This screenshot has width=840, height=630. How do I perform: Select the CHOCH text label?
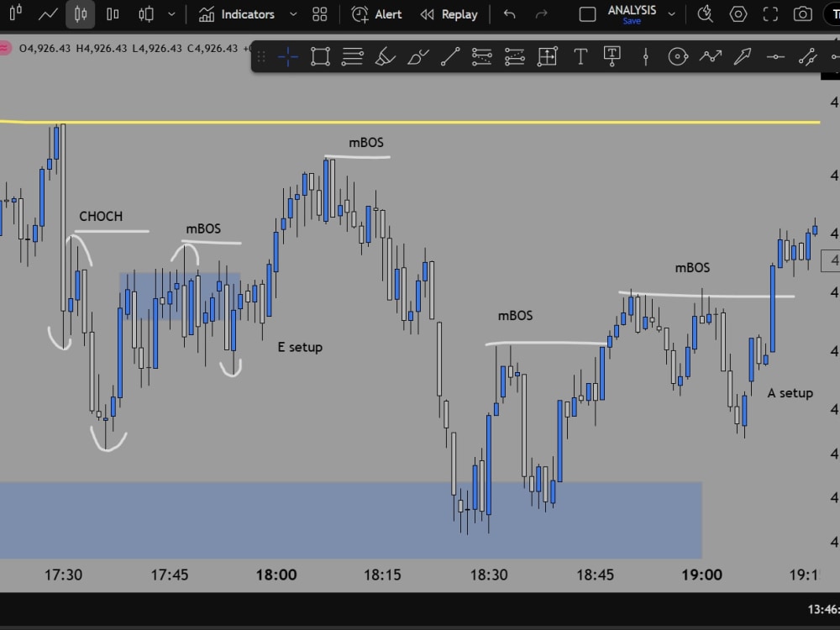[101, 216]
